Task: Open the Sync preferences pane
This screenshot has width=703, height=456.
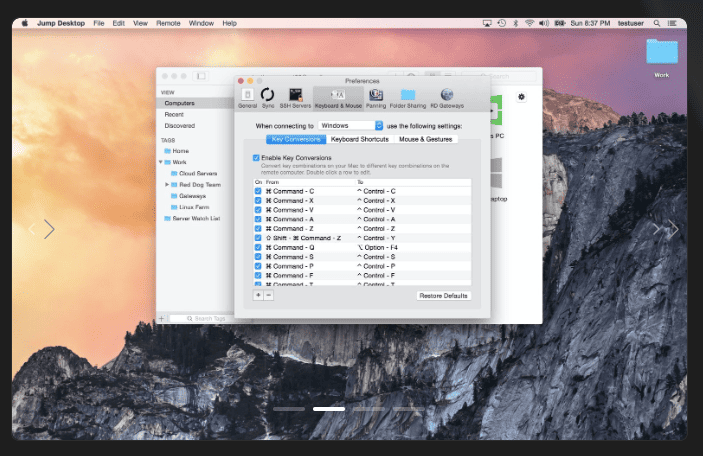Action: click(268, 98)
